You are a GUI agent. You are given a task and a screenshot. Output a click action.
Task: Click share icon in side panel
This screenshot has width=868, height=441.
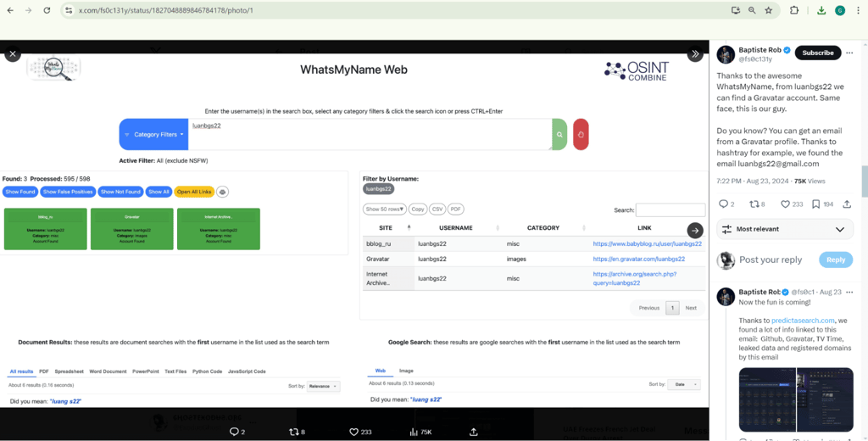coord(847,204)
